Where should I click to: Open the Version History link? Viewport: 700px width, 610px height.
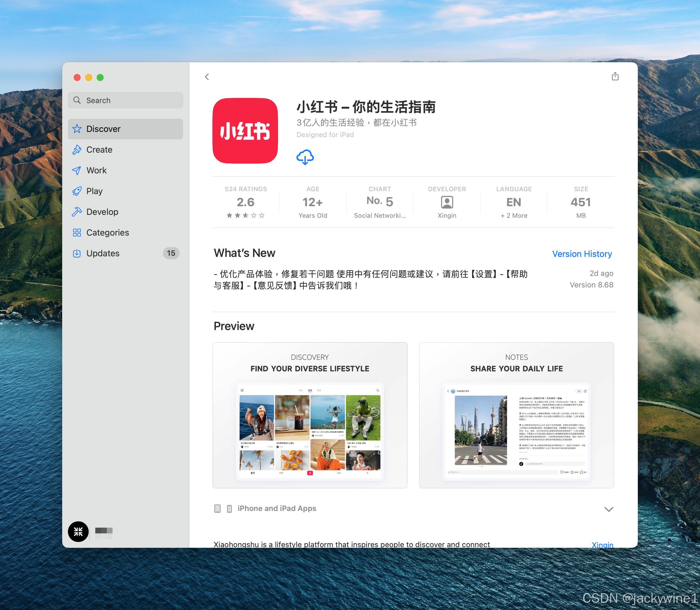582,254
